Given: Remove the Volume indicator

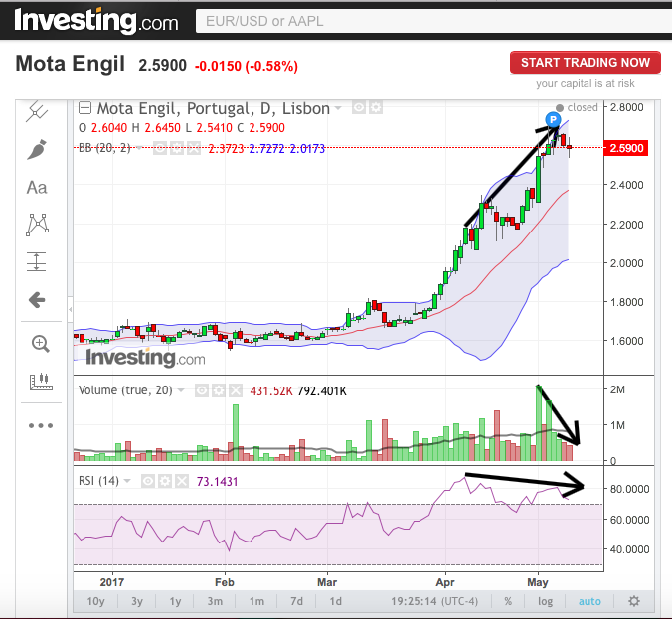Looking at the screenshot, I should [235, 390].
